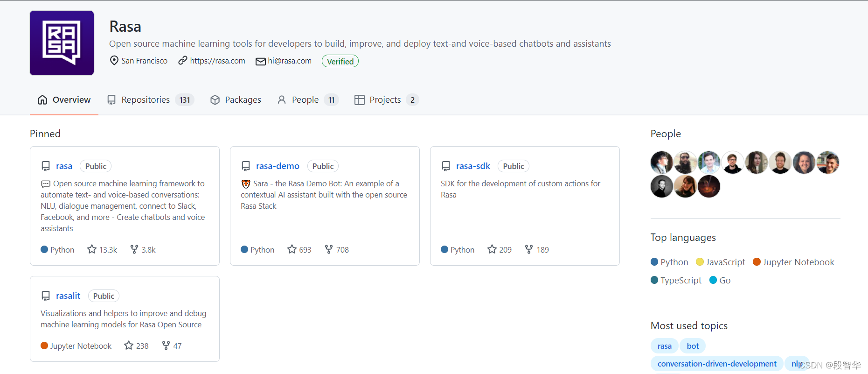
Task: Click the hi@rasa.com email link
Action: point(290,61)
